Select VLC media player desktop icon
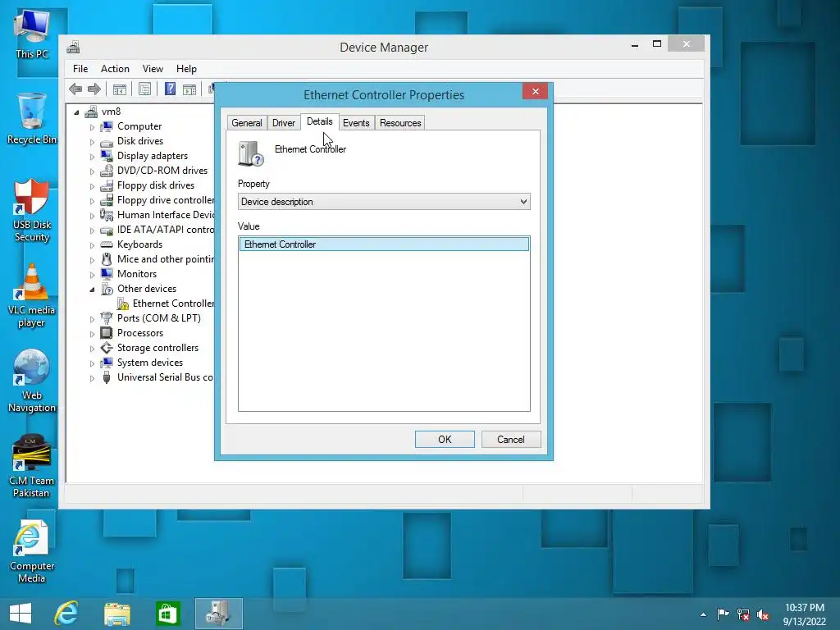840x630 pixels. [32, 295]
